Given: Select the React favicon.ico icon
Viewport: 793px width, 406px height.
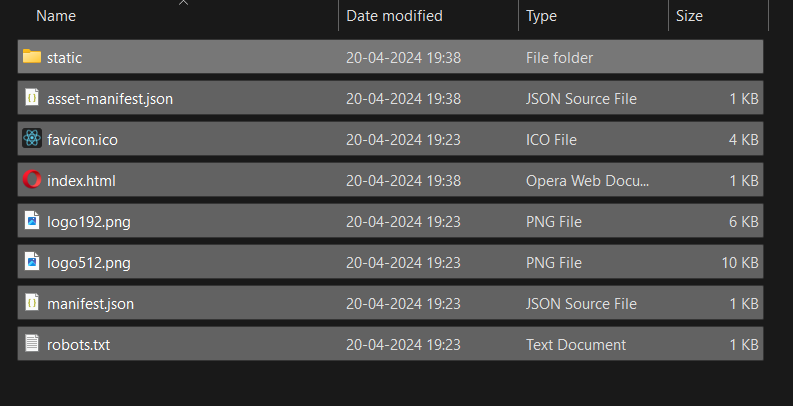Looking at the screenshot, I should click(x=32, y=139).
